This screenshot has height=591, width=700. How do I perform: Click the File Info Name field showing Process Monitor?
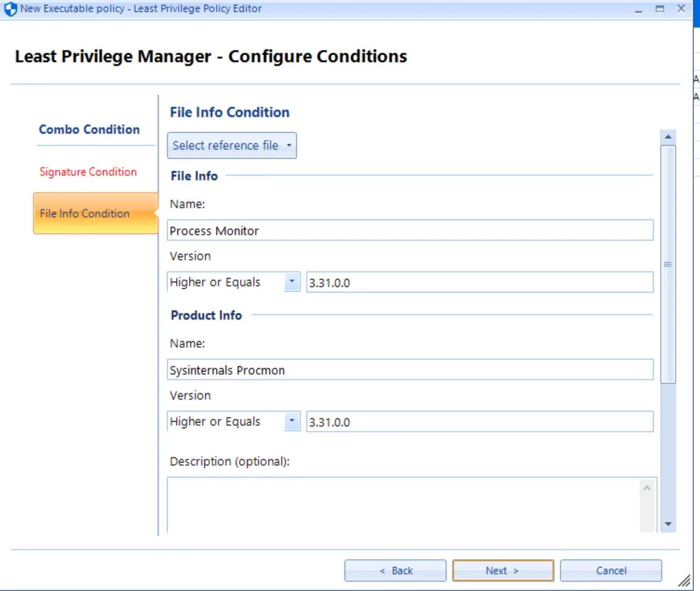coord(409,230)
